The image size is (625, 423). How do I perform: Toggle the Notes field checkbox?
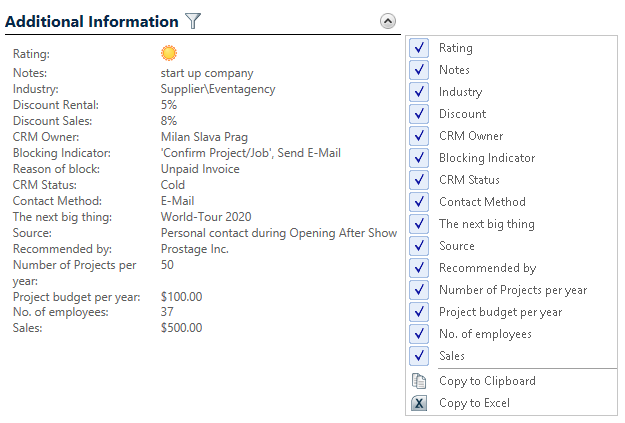(420, 70)
